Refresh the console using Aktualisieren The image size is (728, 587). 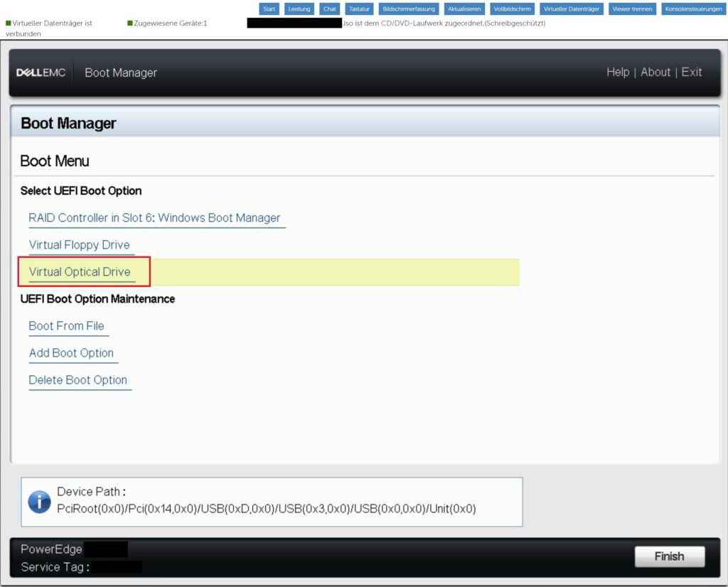pyautogui.click(x=464, y=9)
